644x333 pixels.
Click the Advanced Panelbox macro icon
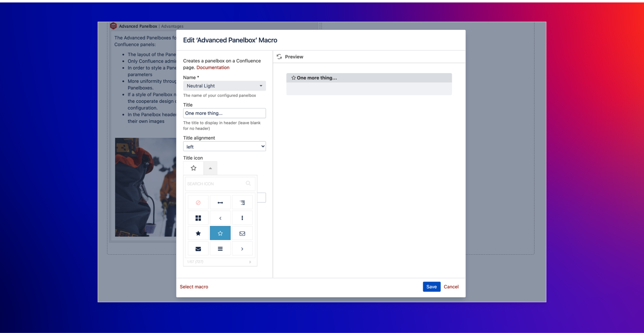pyautogui.click(x=114, y=26)
